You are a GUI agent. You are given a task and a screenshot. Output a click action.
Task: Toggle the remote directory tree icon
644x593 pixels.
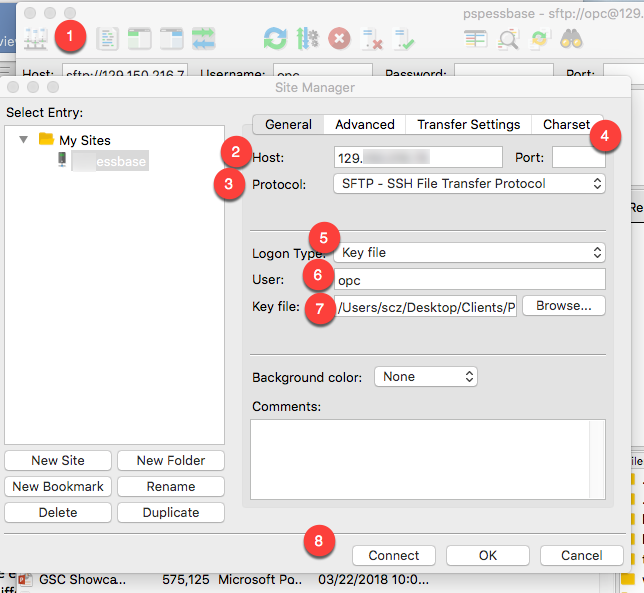[x=171, y=39]
